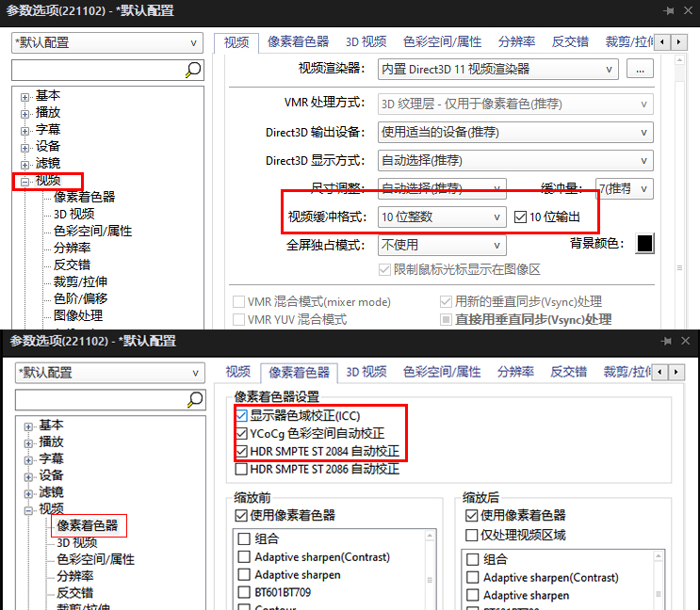Click the search magnifier icon in the upper dialog

[x=193, y=70]
